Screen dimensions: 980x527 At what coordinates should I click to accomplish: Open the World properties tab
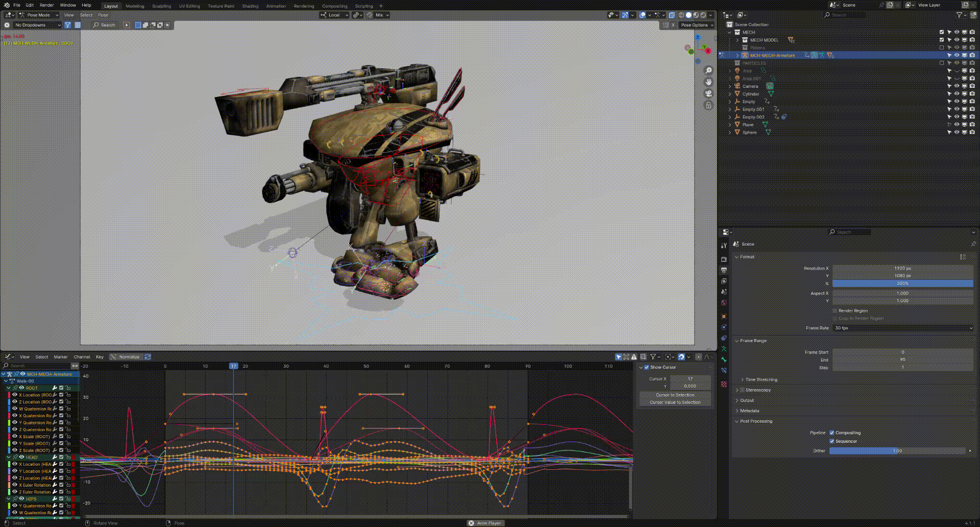(724, 302)
